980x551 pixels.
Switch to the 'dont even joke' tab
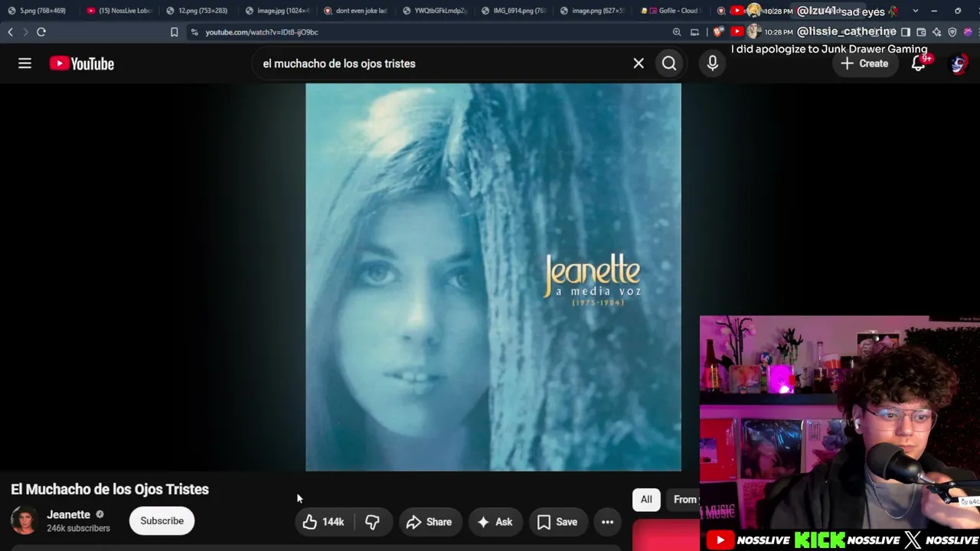[x=357, y=11]
